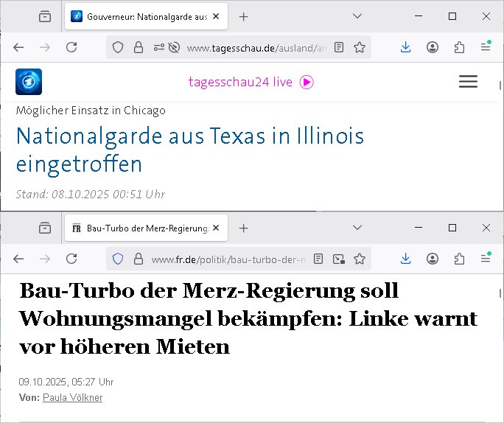Click the fr.de address bar URL
Viewport: 504px width, 423px height.
(x=228, y=259)
